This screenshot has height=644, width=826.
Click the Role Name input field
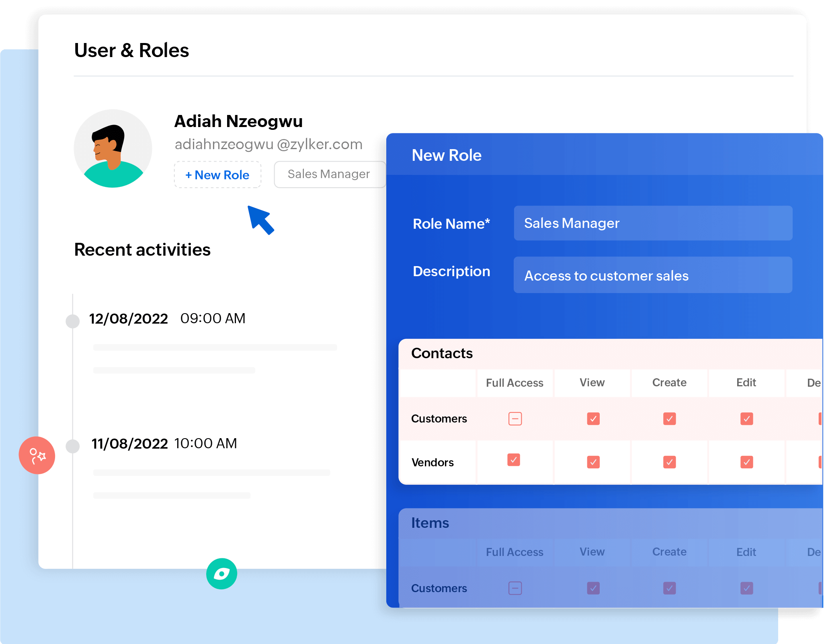pos(653,223)
